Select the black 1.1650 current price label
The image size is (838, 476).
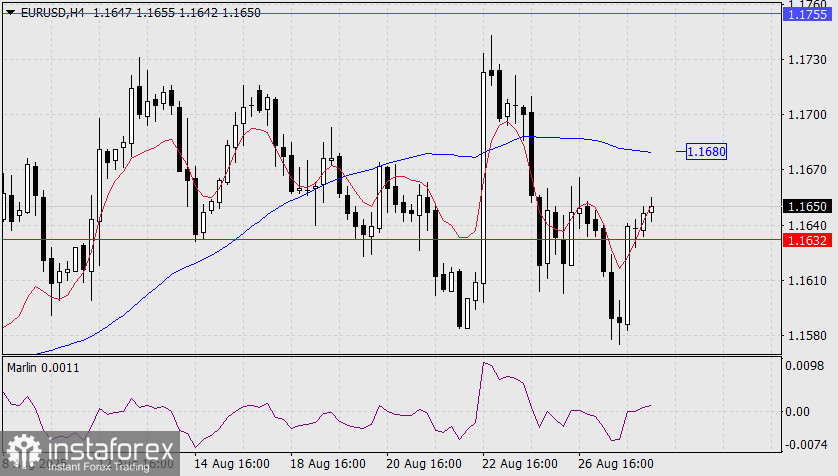pos(807,206)
